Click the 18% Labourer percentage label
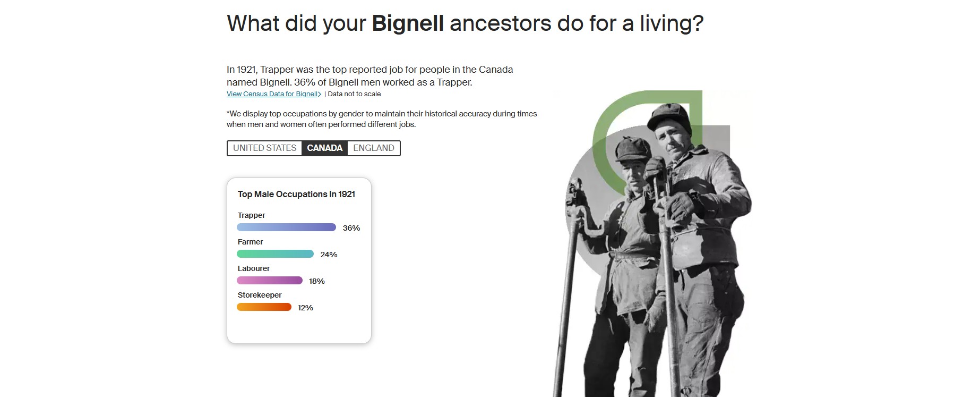 (316, 281)
